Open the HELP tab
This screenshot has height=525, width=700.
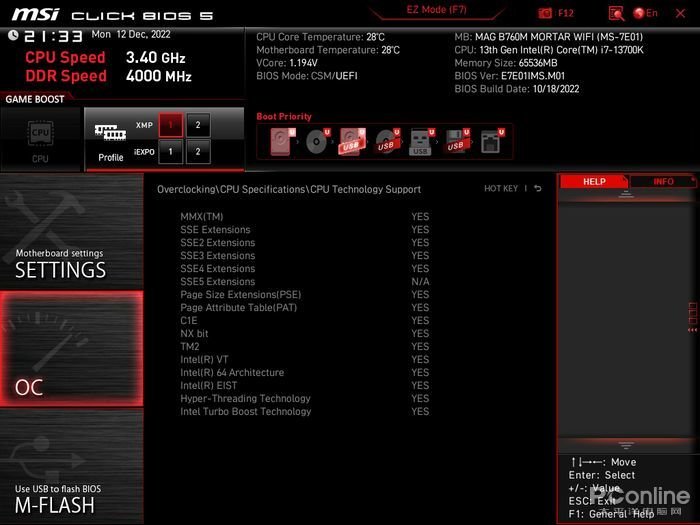tap(594, 181)
